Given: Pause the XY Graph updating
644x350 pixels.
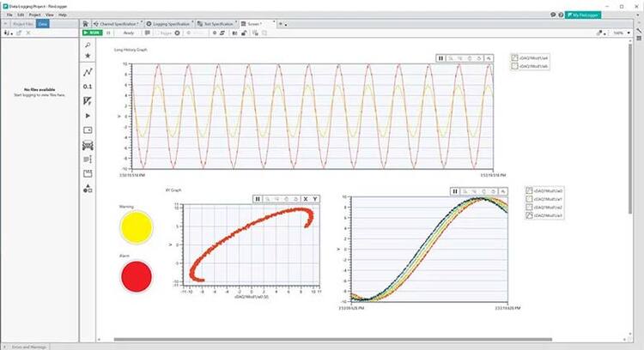Looking at the screenshot, I should pyautogui.click(x=258, y=198).
